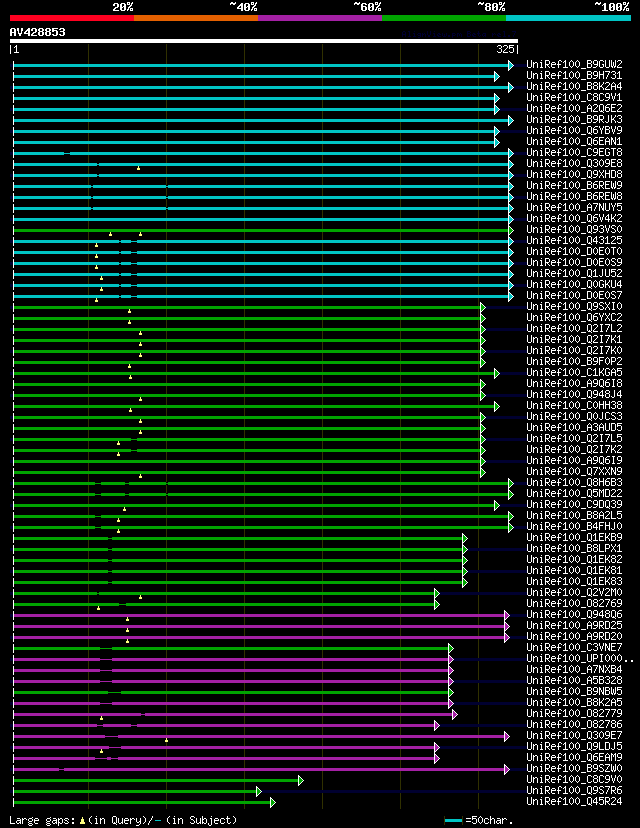
Task: Select the UniRef100_C1KGA5 label
Action: click(575, 372)
